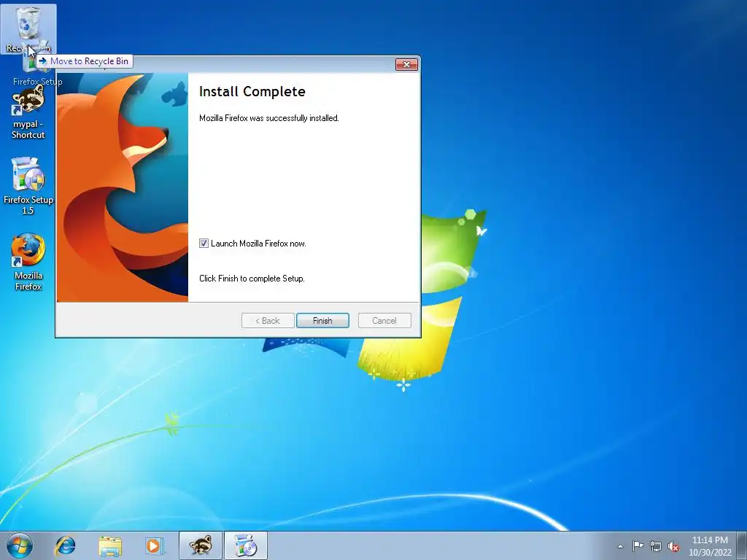747x560 pixels.
Task: Click the Install Complete heading
Action: coord(252,91)
